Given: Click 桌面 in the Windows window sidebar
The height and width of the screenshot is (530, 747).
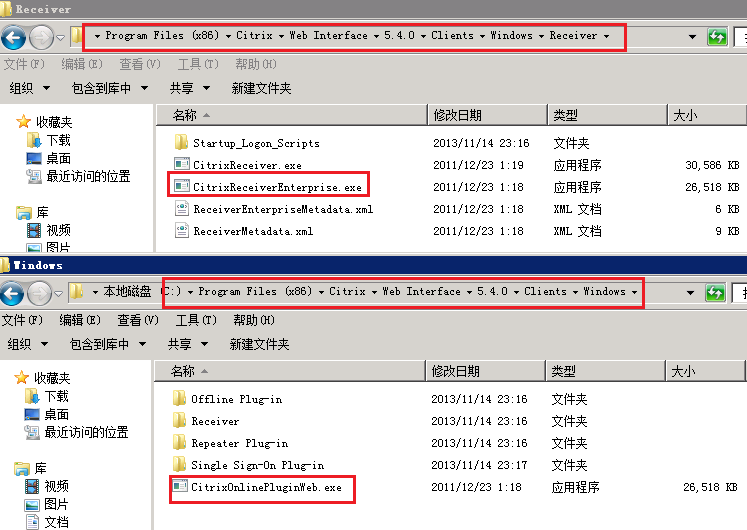Looking at the screenshot, I should pos(57,414).
